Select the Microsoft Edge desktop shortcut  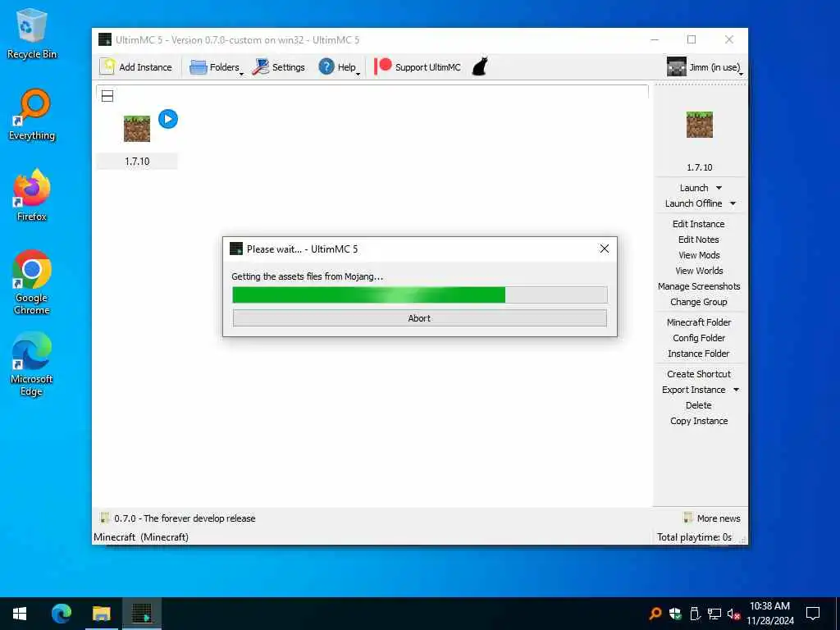32,363
